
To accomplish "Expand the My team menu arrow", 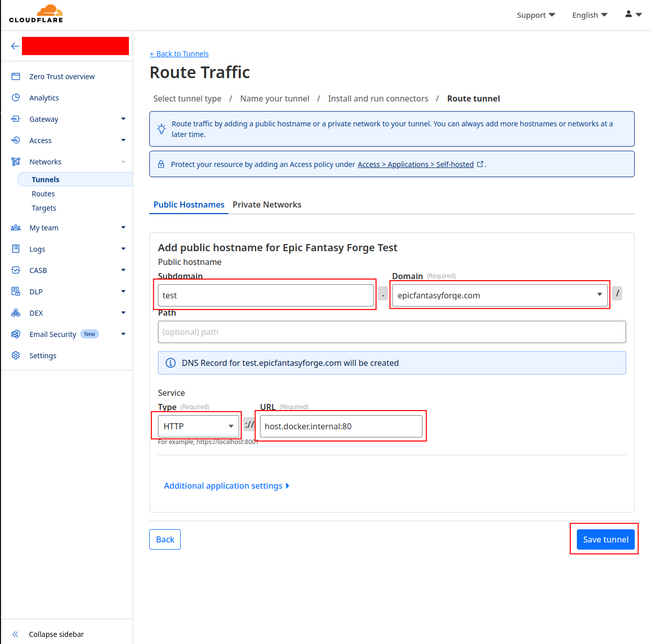I will [123, 227].
